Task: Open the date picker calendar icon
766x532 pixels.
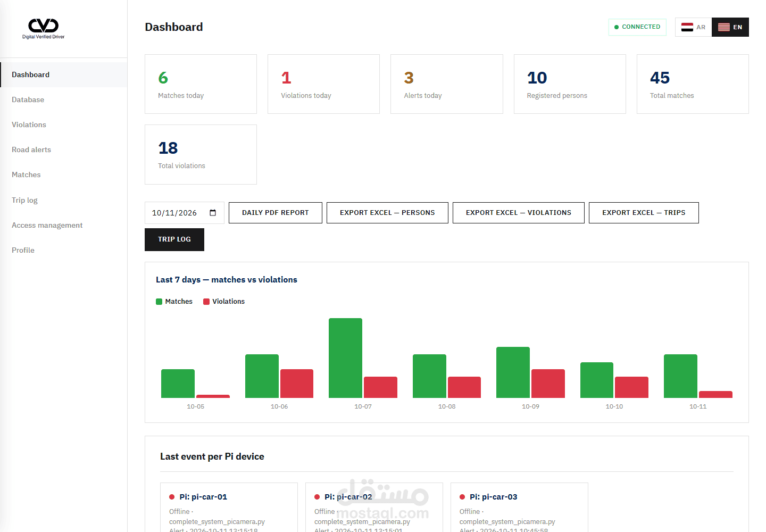Action: 213,213
